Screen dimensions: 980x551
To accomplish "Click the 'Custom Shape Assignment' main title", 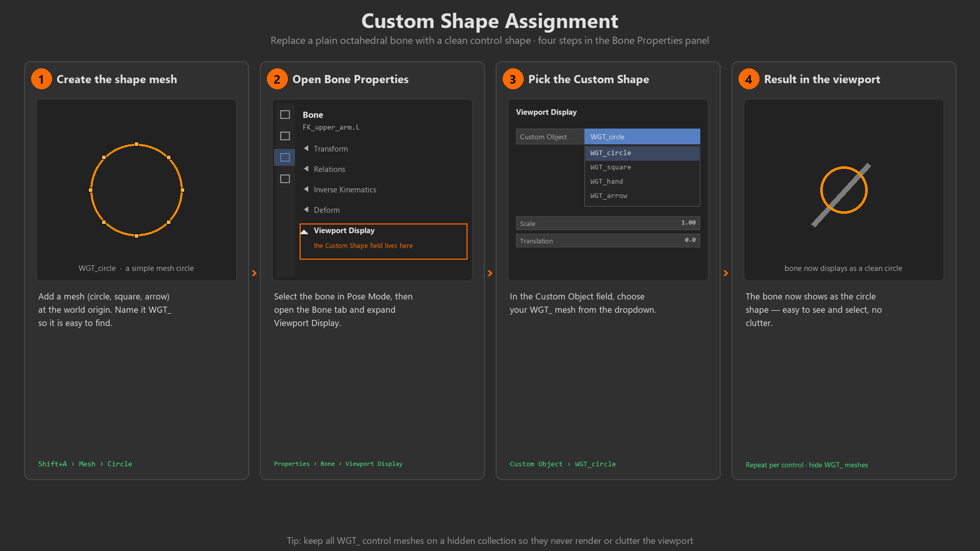I will pos(490,21).
